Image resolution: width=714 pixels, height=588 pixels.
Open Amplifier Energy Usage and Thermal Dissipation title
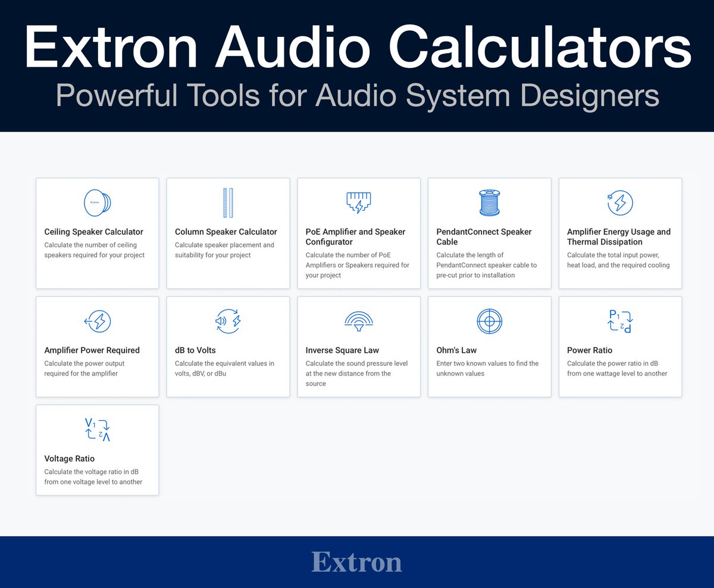(619, 237)
